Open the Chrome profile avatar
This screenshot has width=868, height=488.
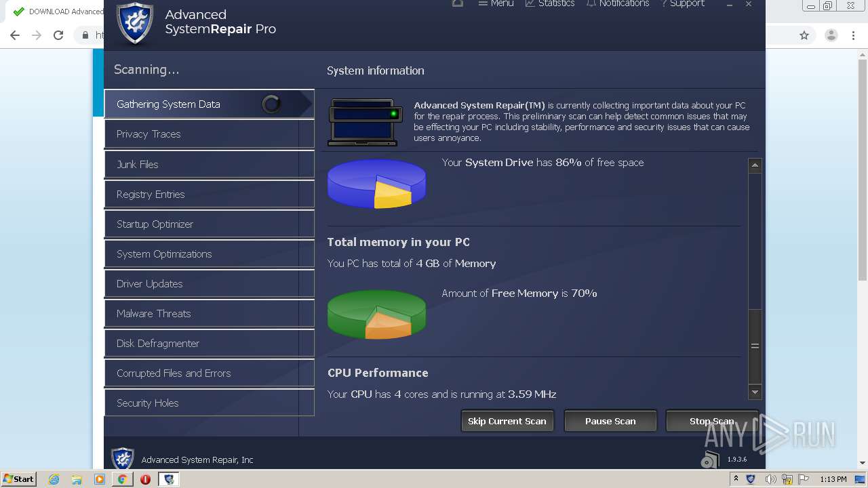(831, 35)
